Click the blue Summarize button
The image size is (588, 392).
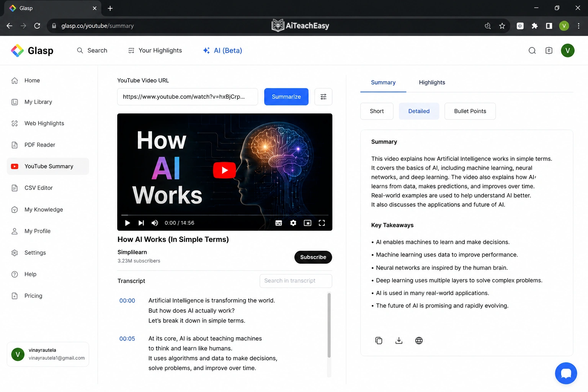point(286,97)
